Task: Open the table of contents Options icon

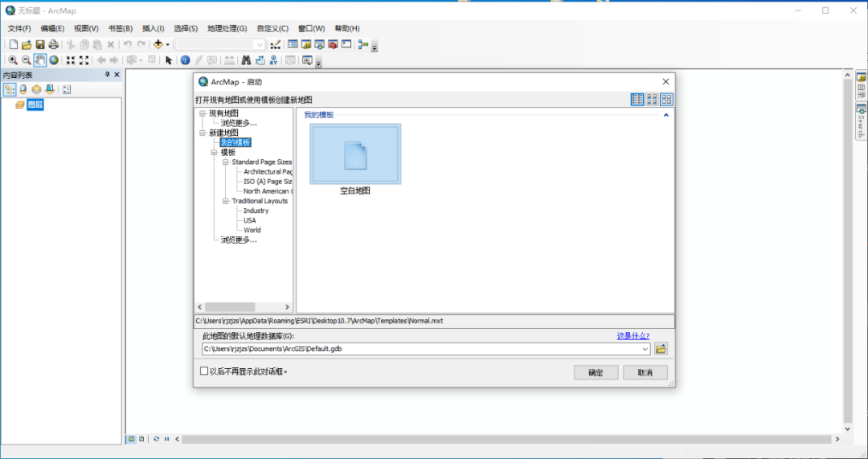Action: (x=67, y=89)
